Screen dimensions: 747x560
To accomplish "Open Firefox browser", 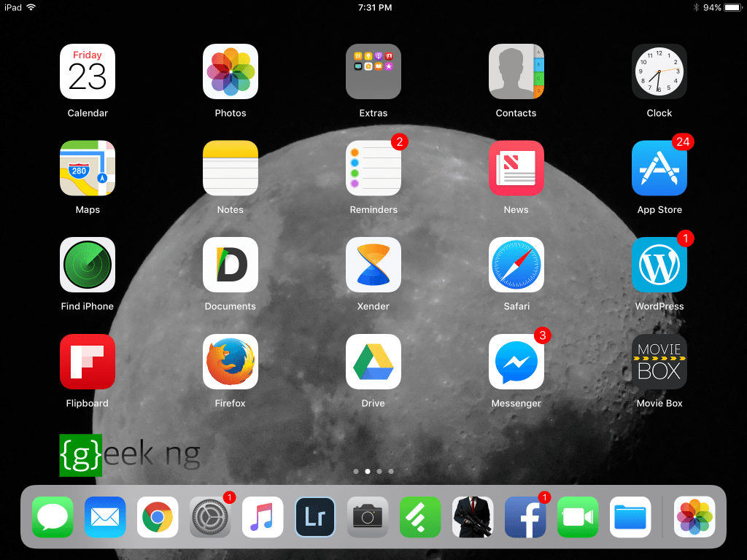I will [x=230, y=362].
